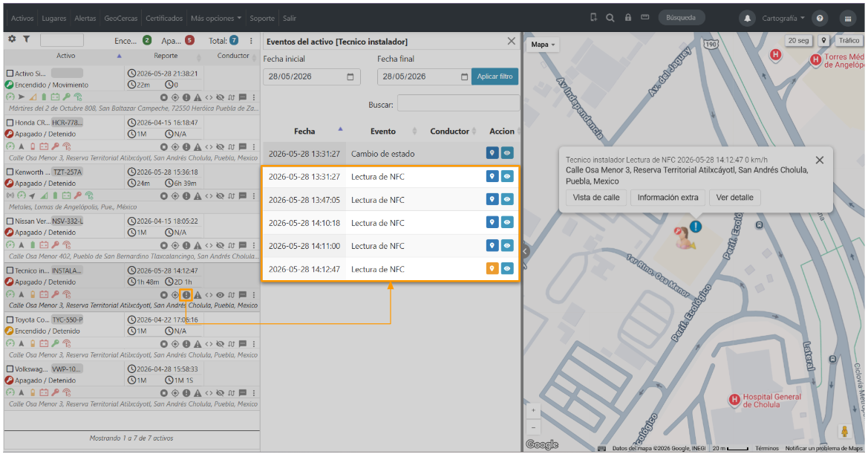Open the Mapa type dropdown
Image resolution: width=868 pixels, height=457 pixels.
point(543,45)
